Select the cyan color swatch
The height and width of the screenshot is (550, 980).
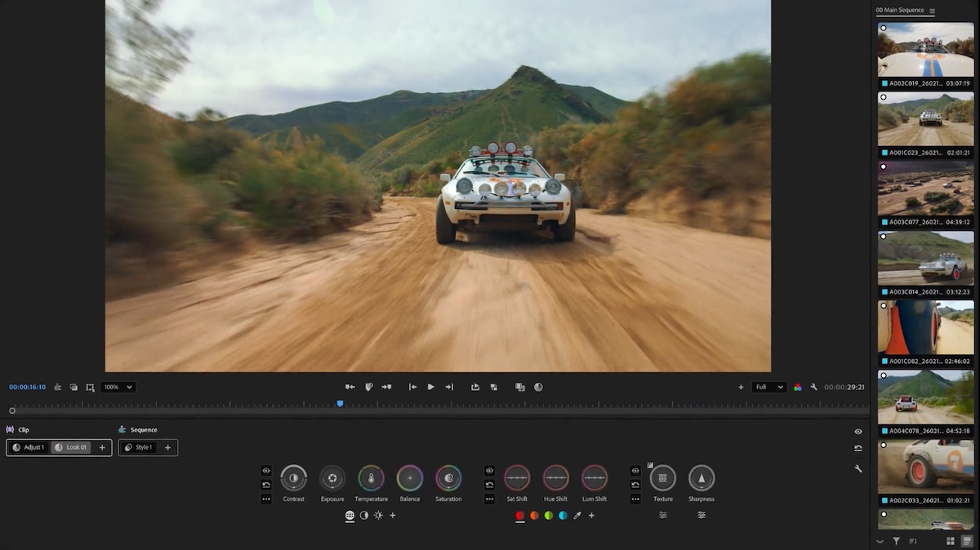pyautogui.click(x=563, y=516)
